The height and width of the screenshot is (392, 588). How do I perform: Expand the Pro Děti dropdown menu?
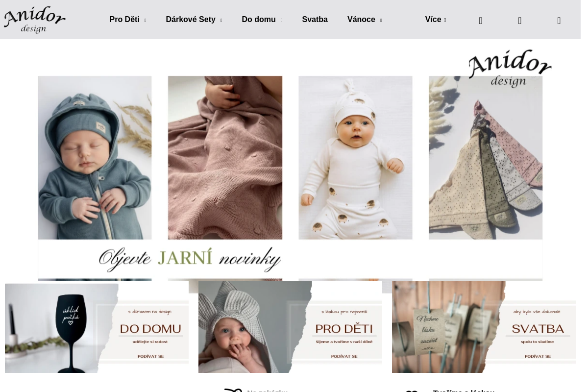[x=127, y=20]
